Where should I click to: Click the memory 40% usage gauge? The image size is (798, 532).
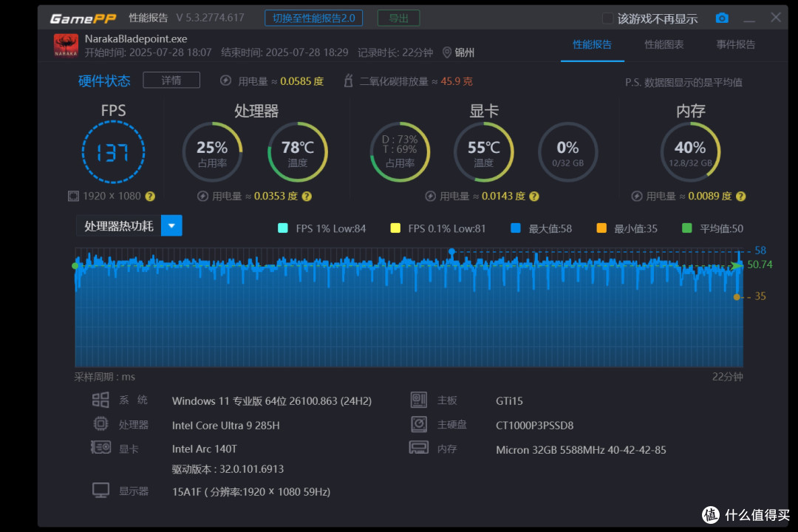tap(691, 151)
